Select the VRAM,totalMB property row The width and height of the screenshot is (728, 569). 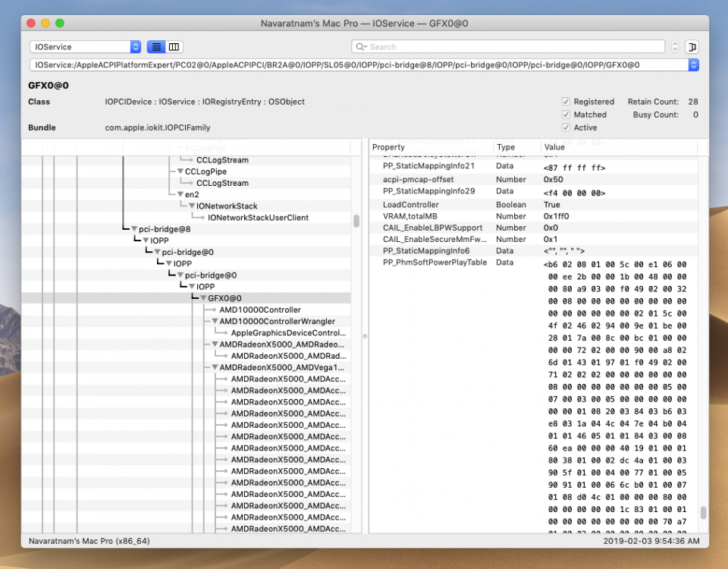click(x=534, y=216)
